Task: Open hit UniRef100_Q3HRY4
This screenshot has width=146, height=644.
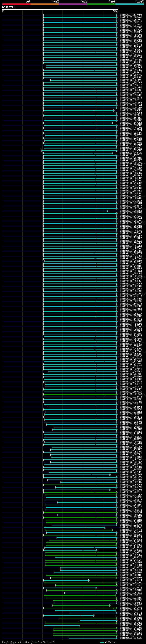Action: click(x=131, y=45)
